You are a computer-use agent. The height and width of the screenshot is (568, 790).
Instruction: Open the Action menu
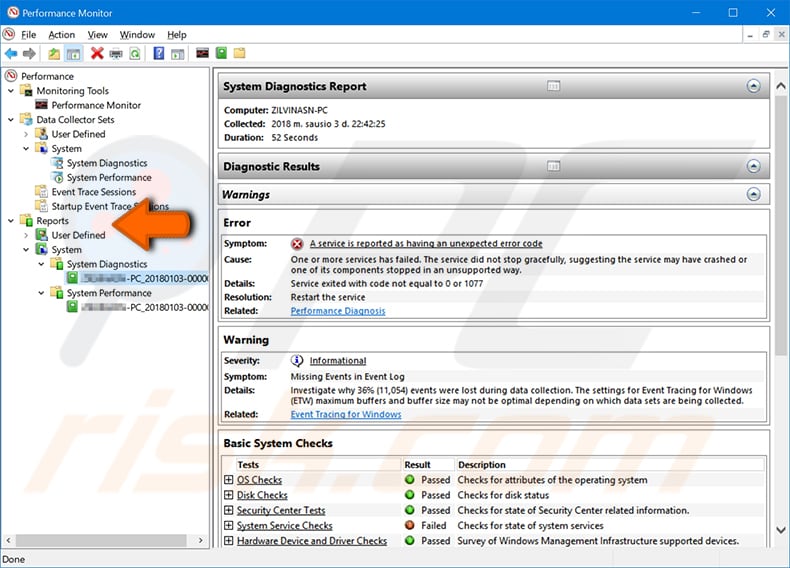point(61,35)
